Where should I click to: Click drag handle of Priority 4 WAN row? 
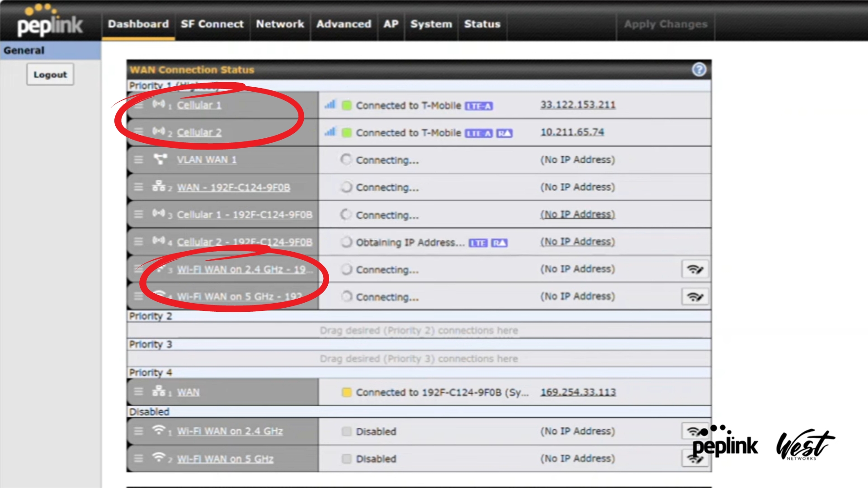tap(138, 392)
